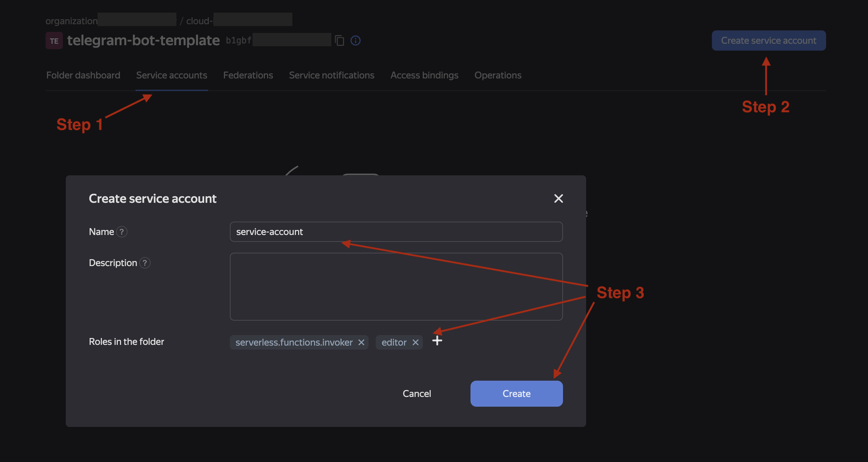Select the Access bindings tab

pyautogui.click(x=424, y=75)
